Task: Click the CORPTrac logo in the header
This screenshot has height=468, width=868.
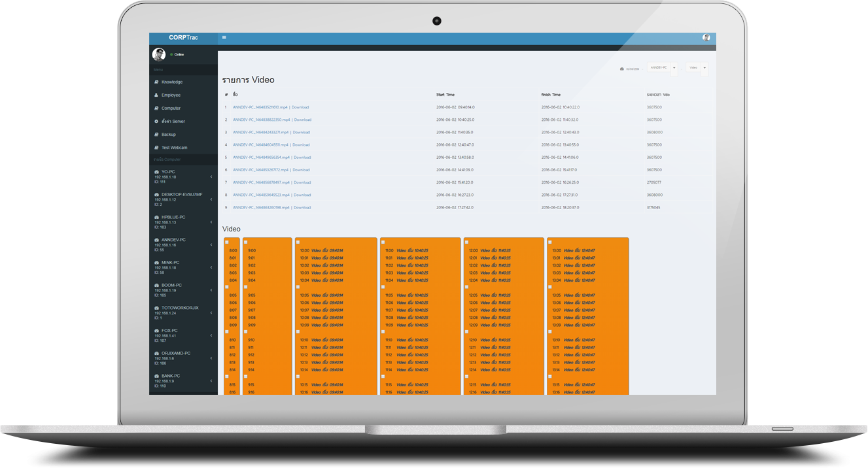Action: click(x=183, y=38)
